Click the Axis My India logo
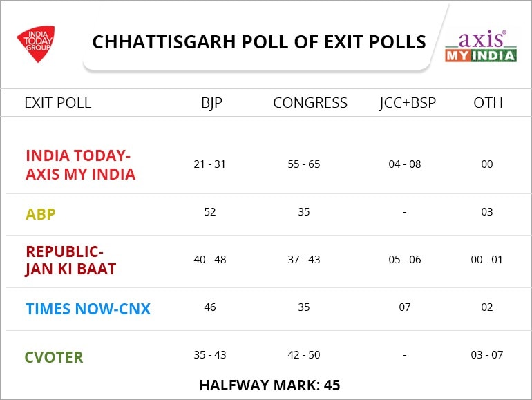The height and width of the screenshot is (400, 532). click(481, 46)
